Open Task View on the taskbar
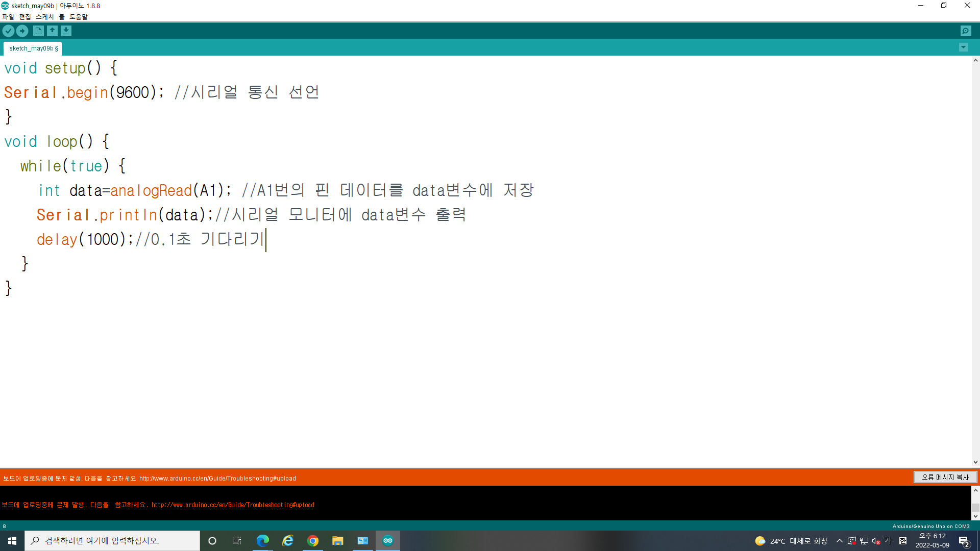Viewport: 980px width, 551px height. 237,541
